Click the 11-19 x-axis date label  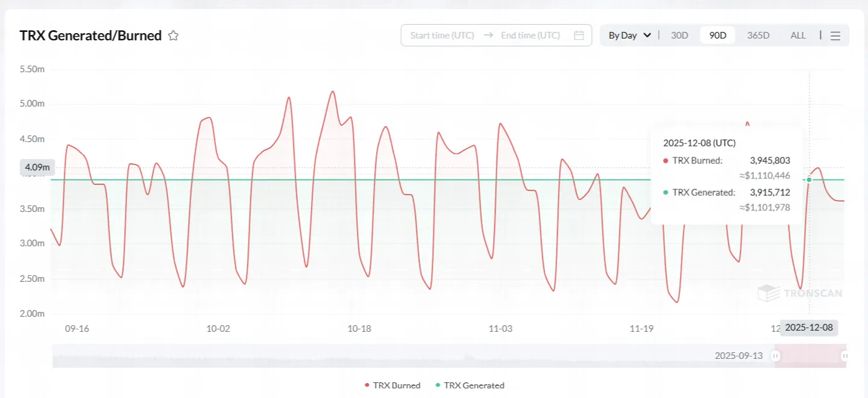[x=641, y=329]
